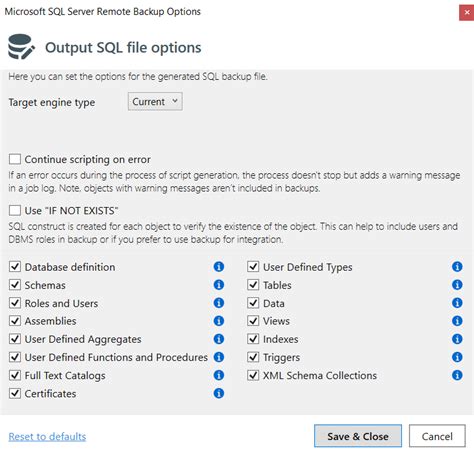This screenshot has width=474, height=455.
Task: Open info icon for Database definition
Action: (219, 267)
